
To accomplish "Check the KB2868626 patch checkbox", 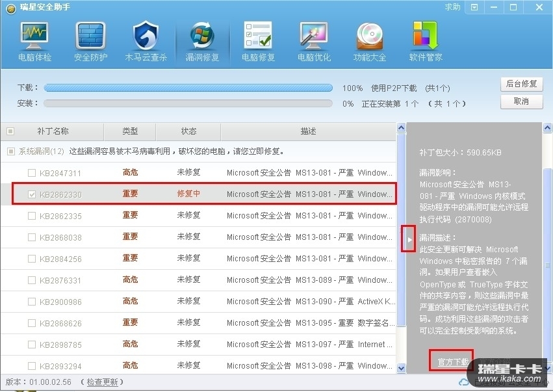I will tap(32, 323).
